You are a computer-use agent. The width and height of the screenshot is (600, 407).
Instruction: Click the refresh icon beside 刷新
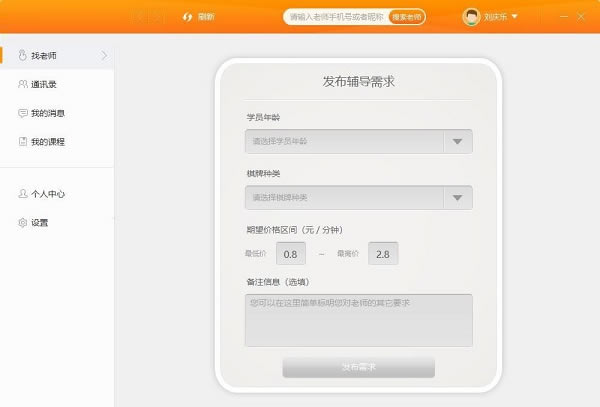pos(186,17)
